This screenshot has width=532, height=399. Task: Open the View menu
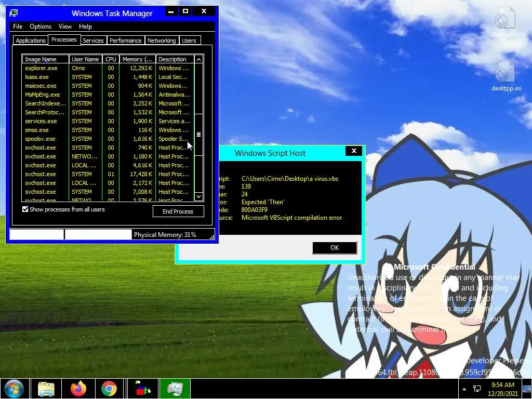click(x=65, y=26)
